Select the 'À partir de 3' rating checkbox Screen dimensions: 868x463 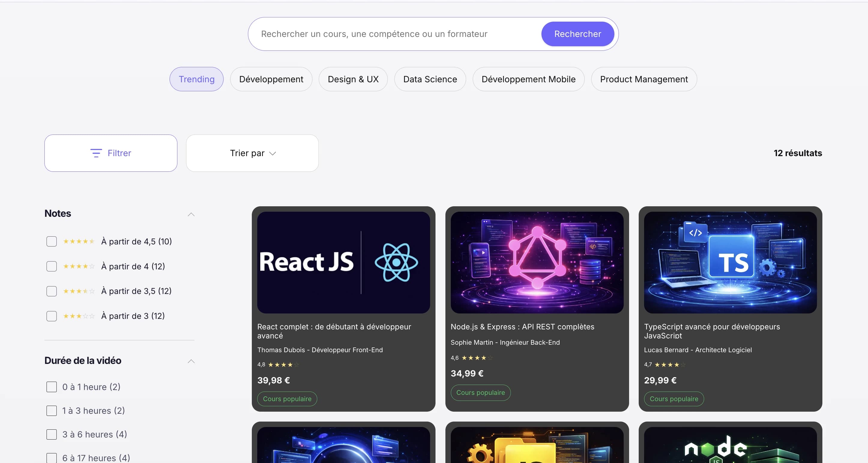pyautogui.click(x=52, y=316)
